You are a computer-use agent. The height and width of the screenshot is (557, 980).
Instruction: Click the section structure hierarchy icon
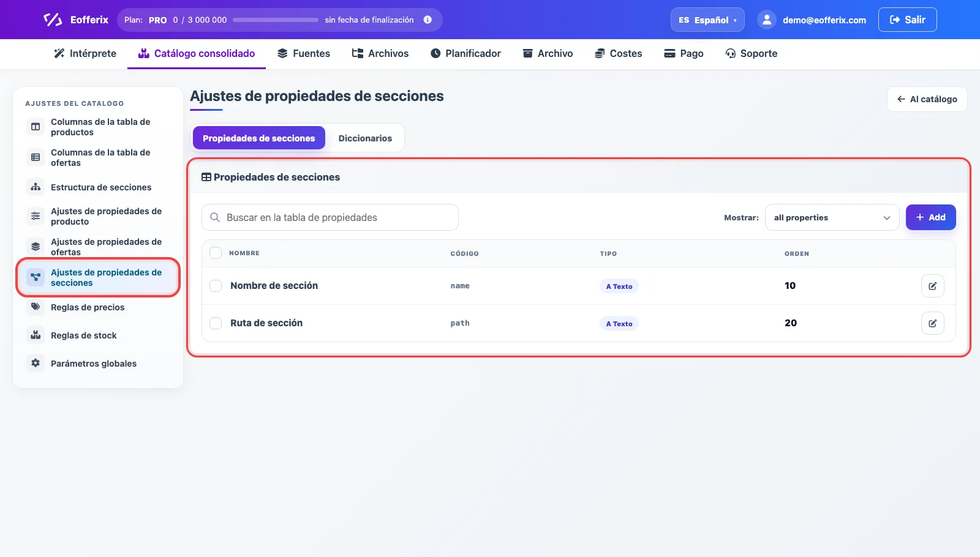[36, 187]
